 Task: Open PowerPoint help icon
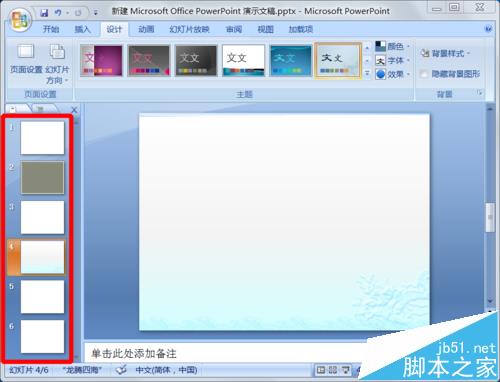click(488, 29)
